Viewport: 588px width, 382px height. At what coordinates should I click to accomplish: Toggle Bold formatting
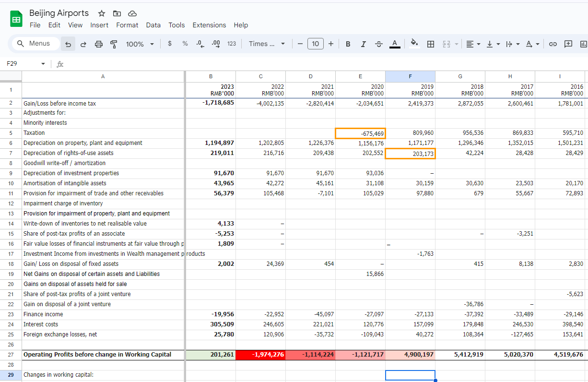pos(348,44)
